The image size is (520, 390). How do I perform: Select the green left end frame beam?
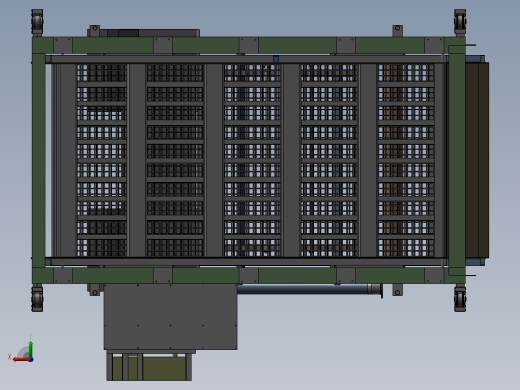pyautogui.click(x=39, y=160)
